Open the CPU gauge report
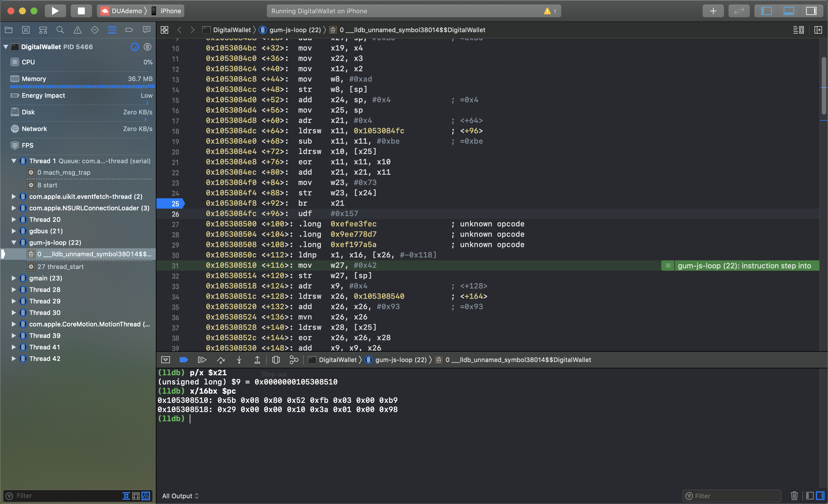828x504 pixels. (81, 62)
